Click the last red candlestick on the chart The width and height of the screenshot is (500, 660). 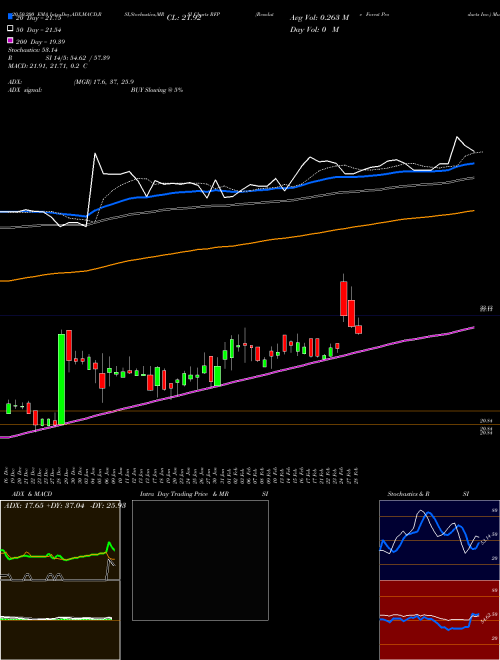(x=359, y=330)
